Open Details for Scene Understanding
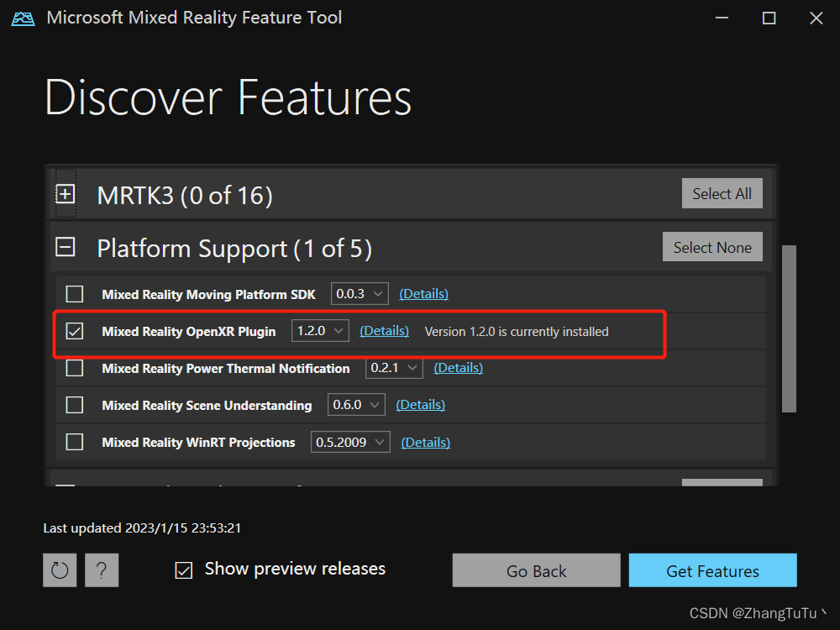Image resolution: width=840 pixels, height=630 pixels. 420,404
